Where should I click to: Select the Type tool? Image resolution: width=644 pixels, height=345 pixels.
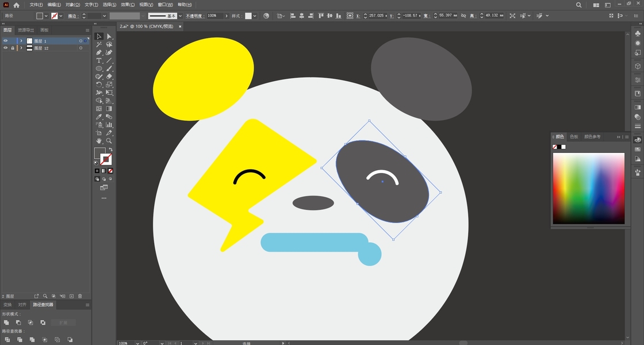coord(99,60)
